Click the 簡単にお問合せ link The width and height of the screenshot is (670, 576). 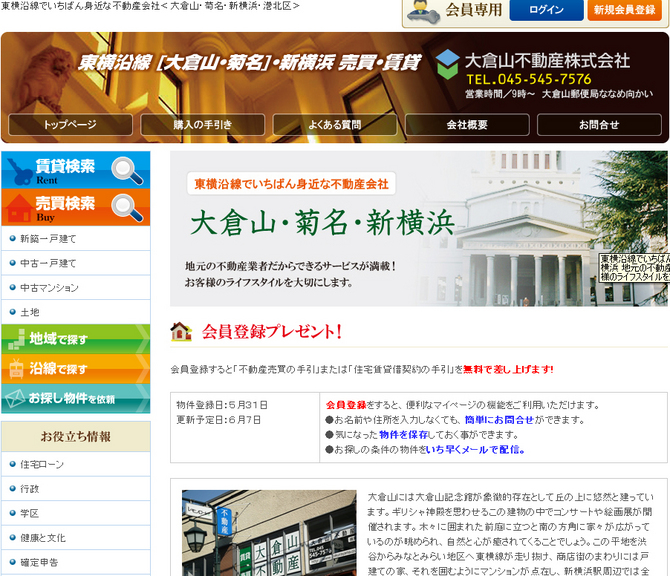point(499,420)
